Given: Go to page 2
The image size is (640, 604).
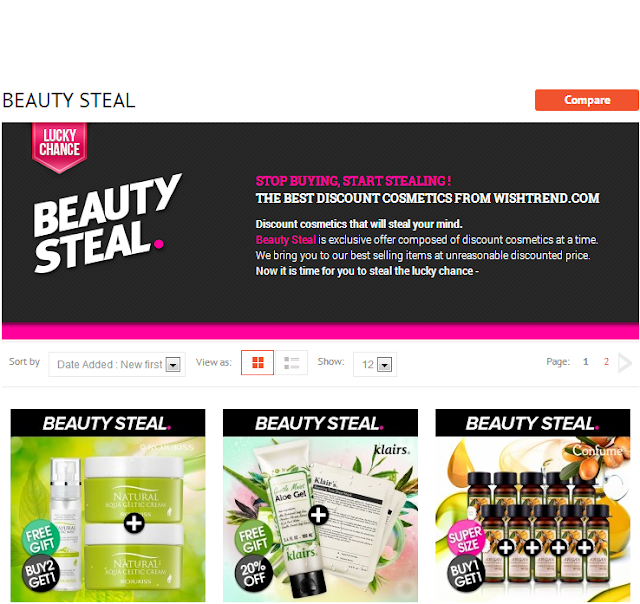Looking at the screenshot, I should coord(606,362).
